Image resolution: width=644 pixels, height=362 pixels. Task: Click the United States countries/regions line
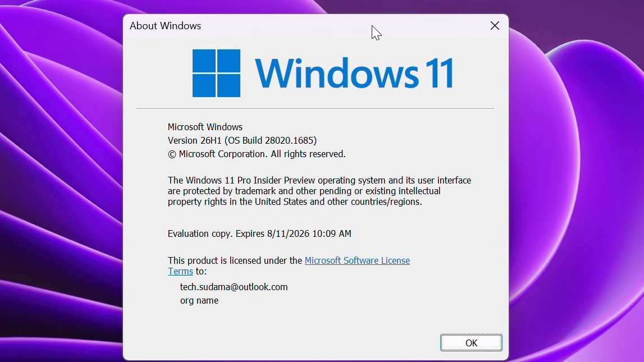pos(295,202)
